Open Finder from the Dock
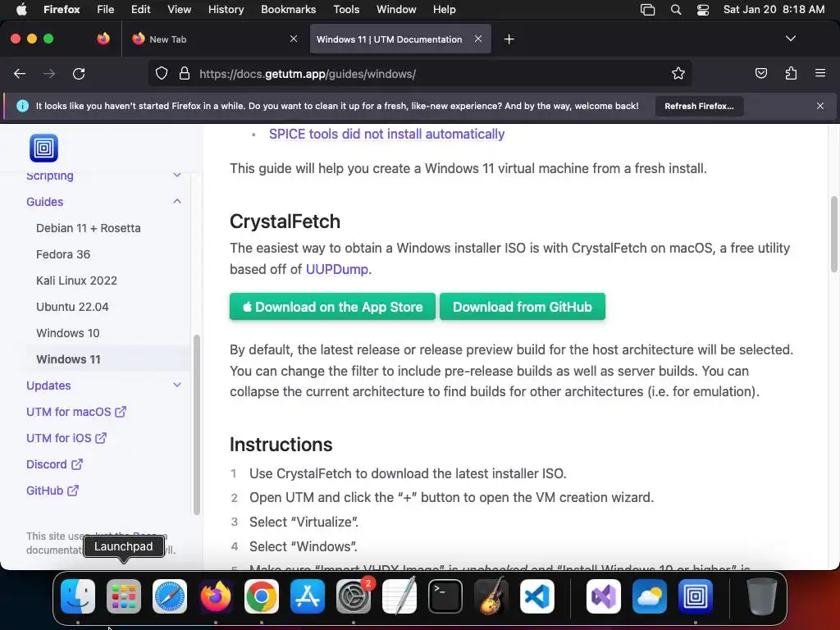The height and width of the screenshot is (630, 840). coord(78,596)
